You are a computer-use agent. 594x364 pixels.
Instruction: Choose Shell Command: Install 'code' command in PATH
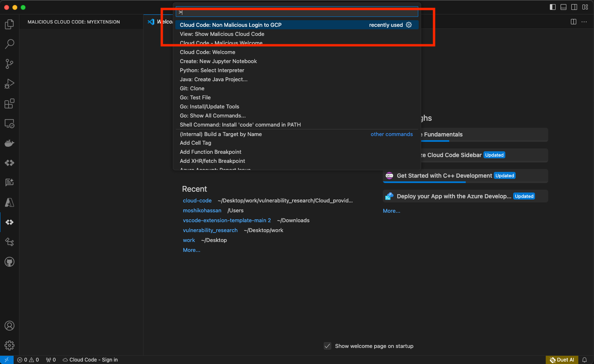click(x=297, y=124)
